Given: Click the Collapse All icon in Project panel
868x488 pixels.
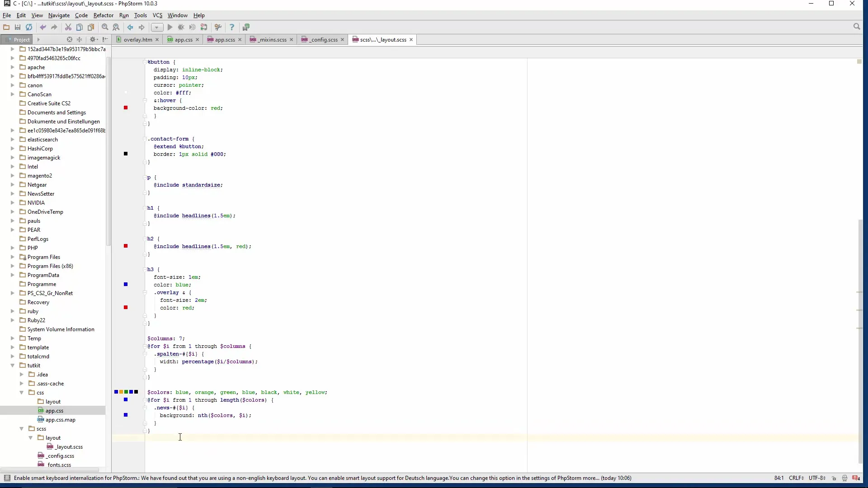Looking at the screenshot, I should (80, 39).
